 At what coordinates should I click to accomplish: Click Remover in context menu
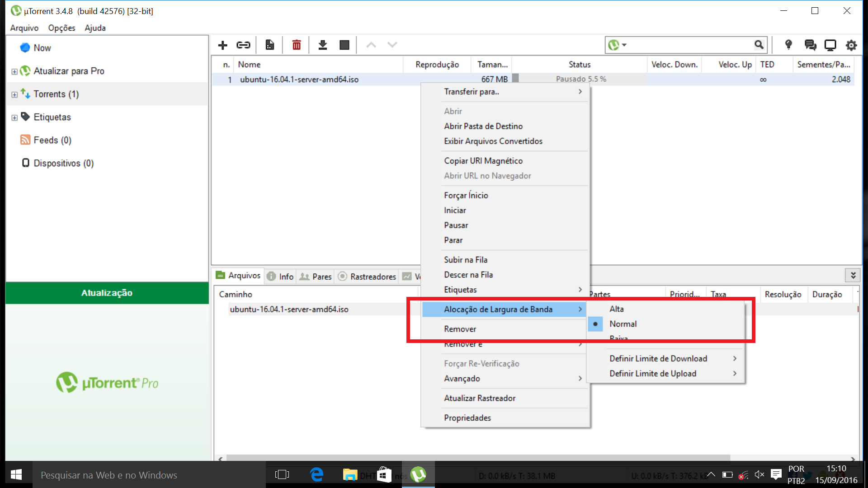point(504,329)
